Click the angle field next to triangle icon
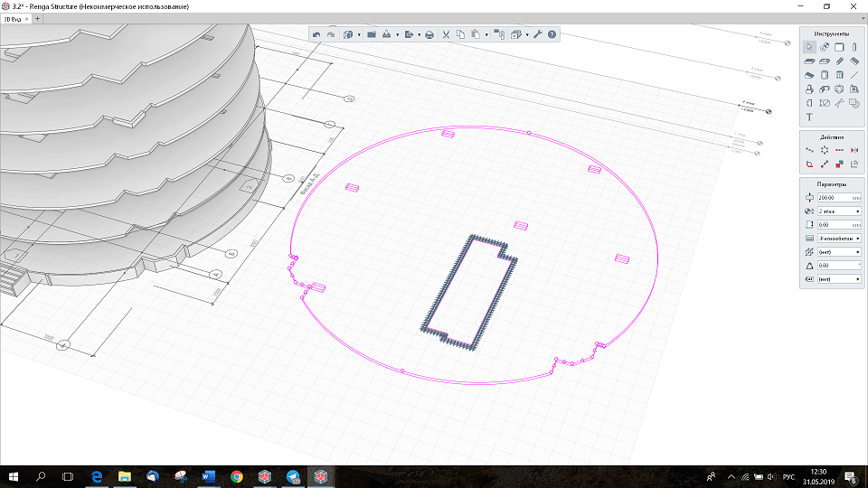868x488 pixels. pyautogui.click(x=839, y=266)
